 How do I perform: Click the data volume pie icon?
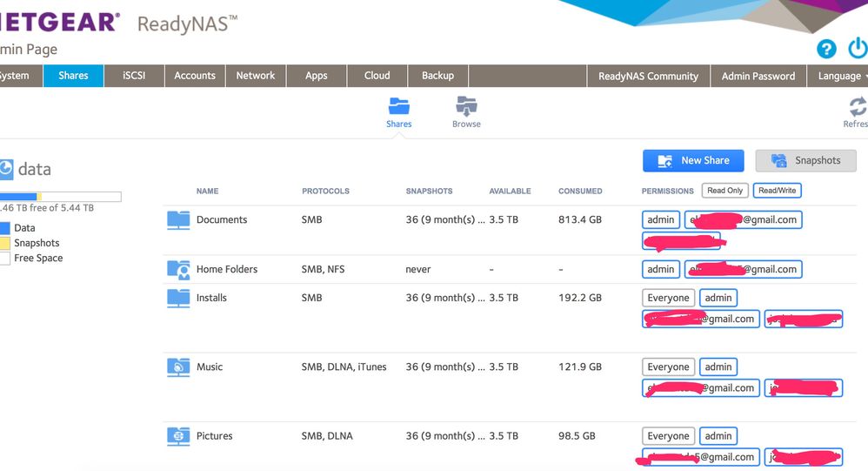pyautogui.click(x=6, y=169)
